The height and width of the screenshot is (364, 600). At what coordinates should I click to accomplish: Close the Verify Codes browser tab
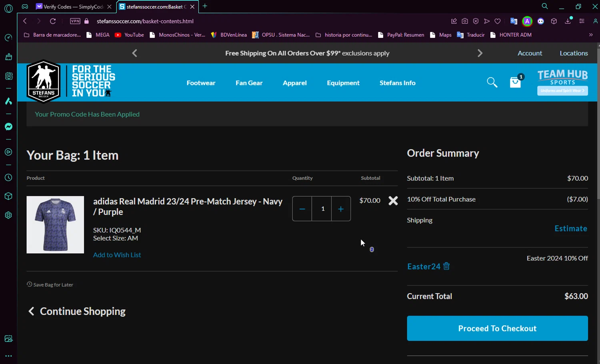coord(109,6)
